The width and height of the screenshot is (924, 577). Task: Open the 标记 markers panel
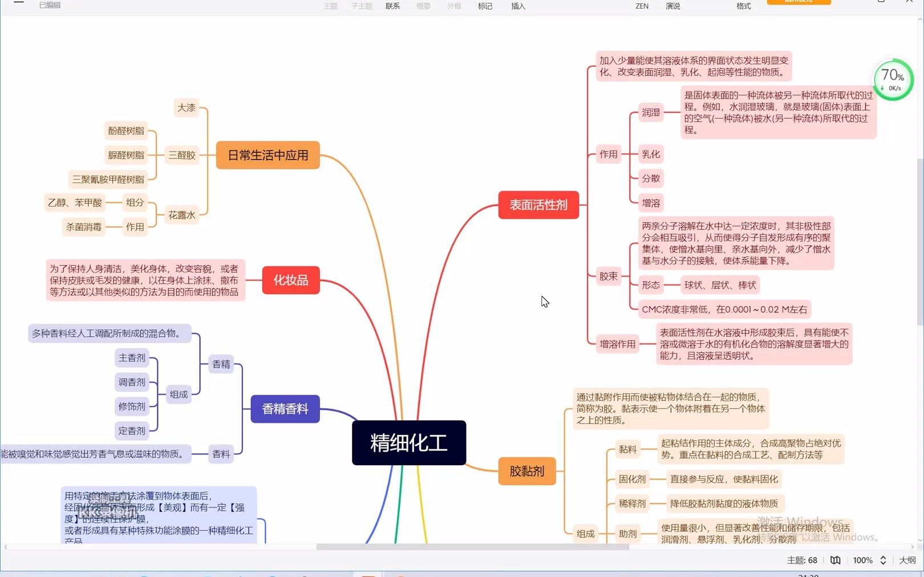tap(485, 6)
